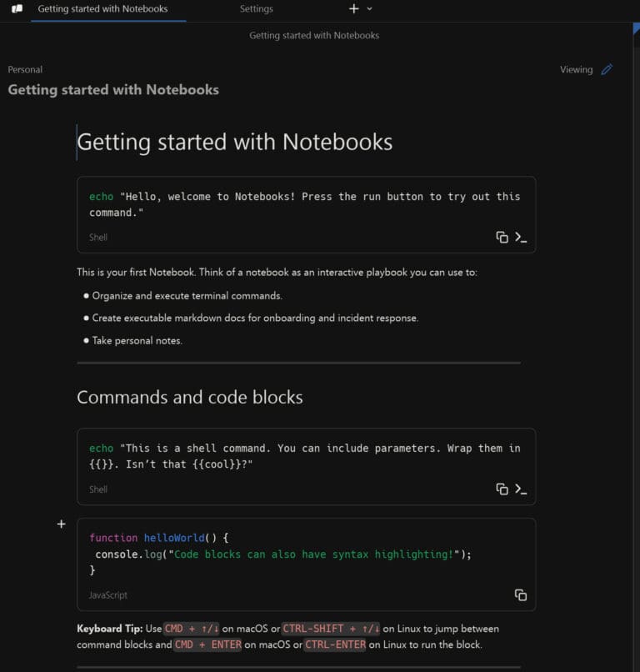This screenshot has height=672, width=640.
Task: Run the welcome command in the terminal
Action: [521, 237]
